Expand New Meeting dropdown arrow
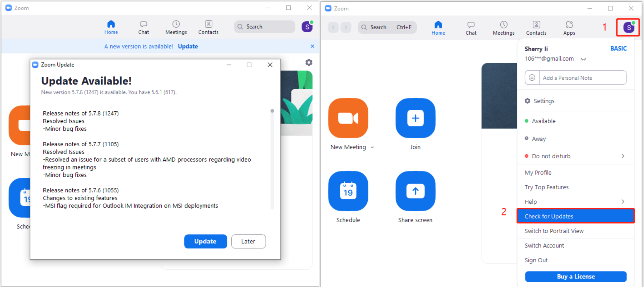This screenshot has height=287, width=644. click(372, 147)
